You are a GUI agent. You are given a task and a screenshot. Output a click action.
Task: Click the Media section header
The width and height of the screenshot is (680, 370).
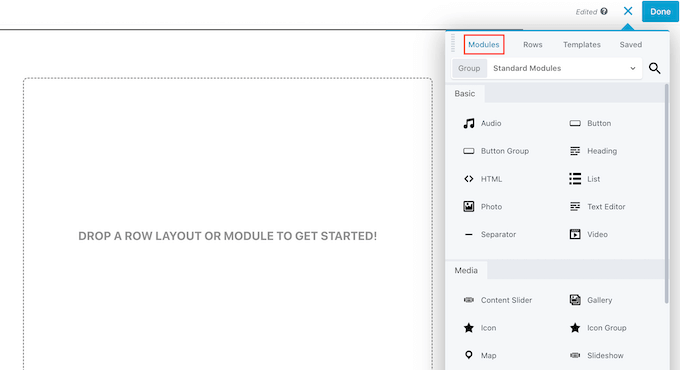[x=466, y=270]
